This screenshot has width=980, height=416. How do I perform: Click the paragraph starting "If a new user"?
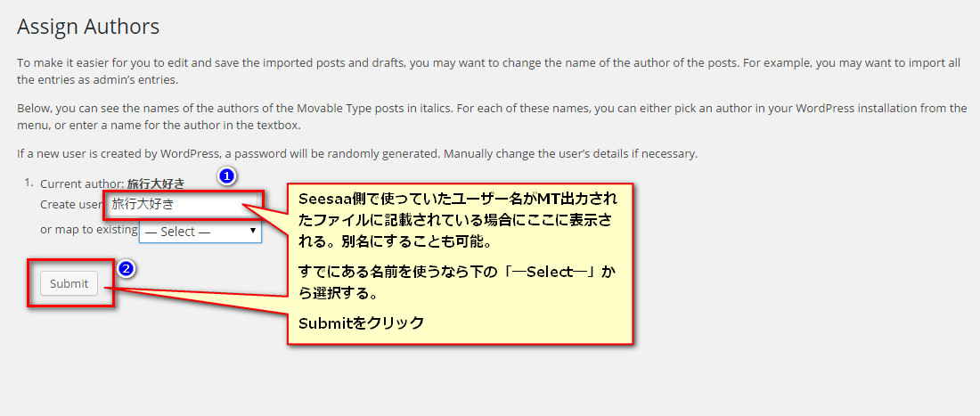tap(357, 153)
